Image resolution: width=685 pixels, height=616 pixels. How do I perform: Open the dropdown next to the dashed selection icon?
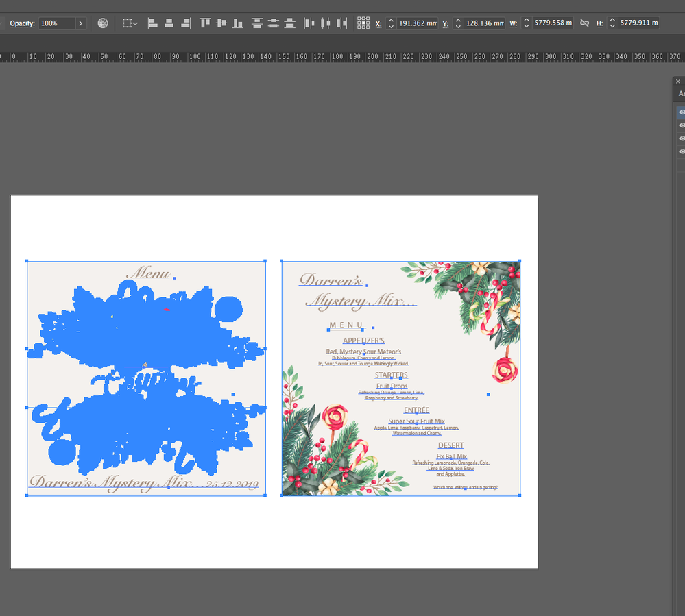(x=136, y=23)
